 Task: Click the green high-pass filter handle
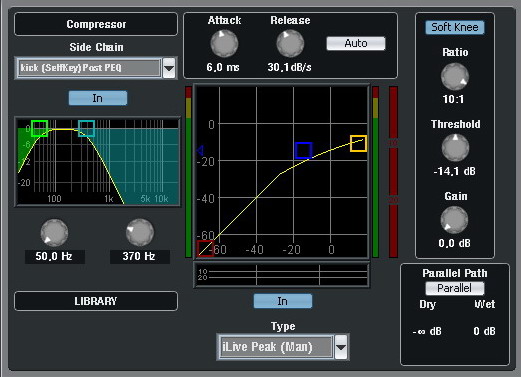coord(39,128)
